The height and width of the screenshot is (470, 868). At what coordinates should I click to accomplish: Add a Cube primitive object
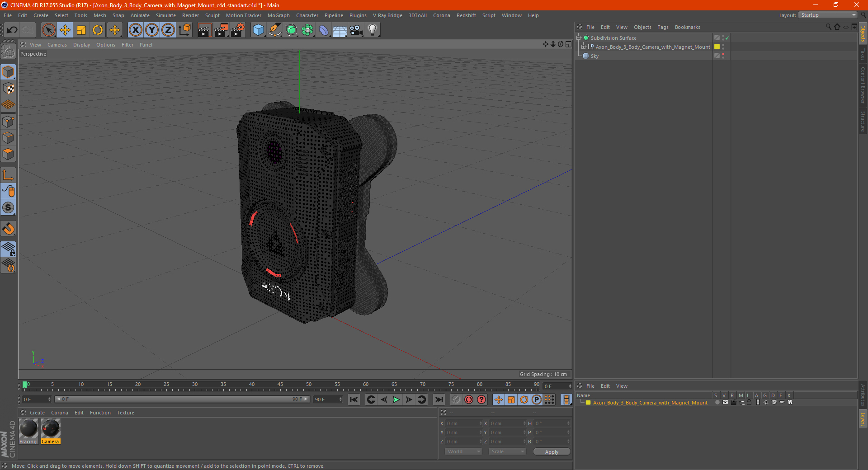(x=258, y=30)
